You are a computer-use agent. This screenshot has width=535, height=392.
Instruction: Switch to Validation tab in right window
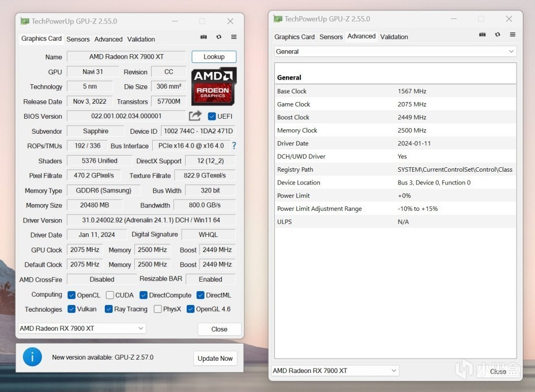(394, 37)
